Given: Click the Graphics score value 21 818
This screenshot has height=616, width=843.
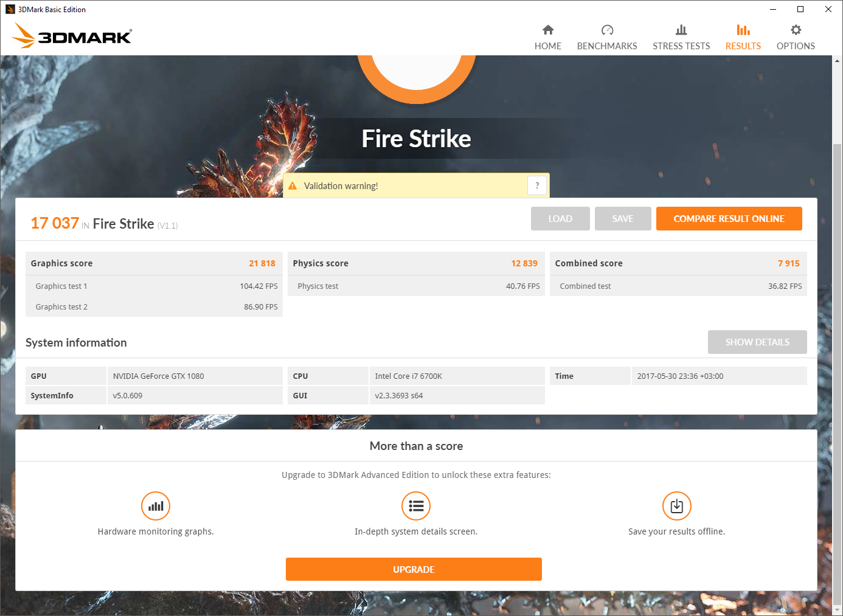Looking at the screenshot, I should coord(262,263).
